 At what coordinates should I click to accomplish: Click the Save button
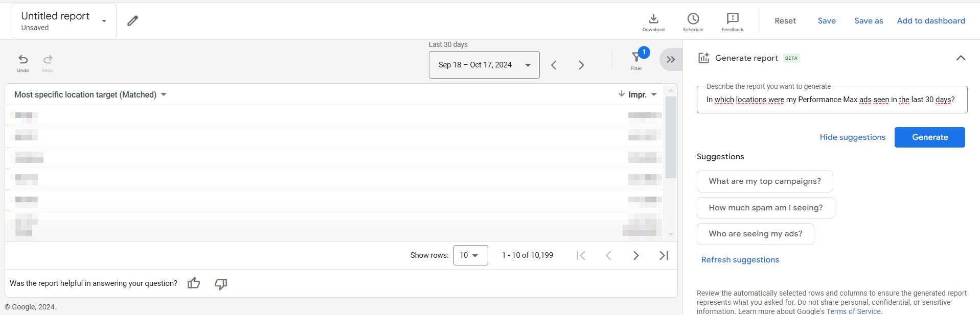click(x=826, y=21)
